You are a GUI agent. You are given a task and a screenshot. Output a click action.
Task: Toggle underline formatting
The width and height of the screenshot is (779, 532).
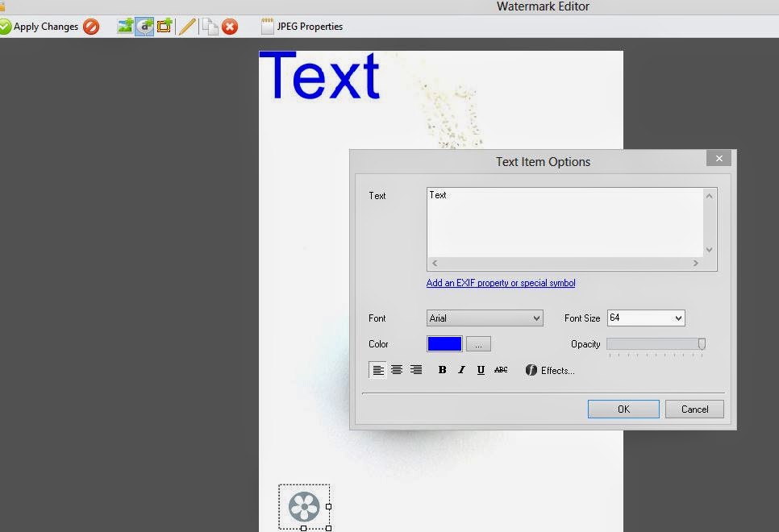click(481, 370)
